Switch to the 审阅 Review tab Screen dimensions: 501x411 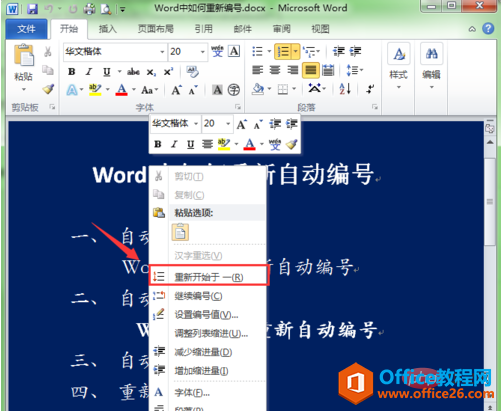(282, 29)
